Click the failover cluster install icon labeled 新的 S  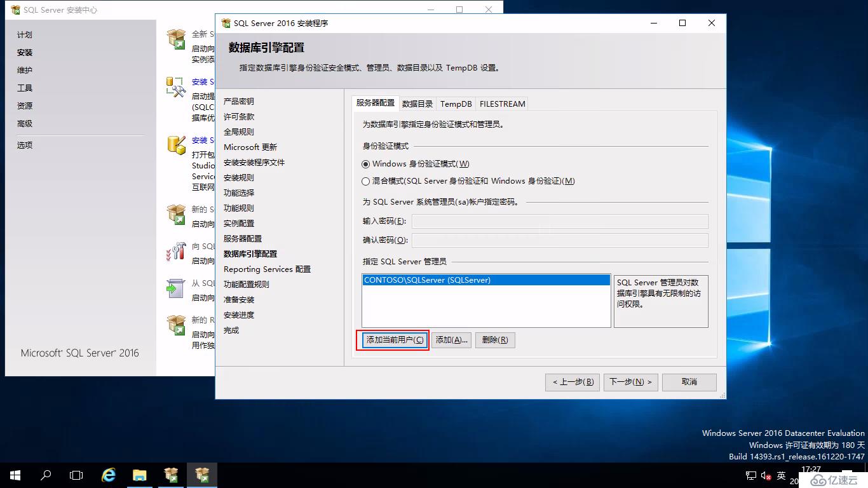[176, 215]
